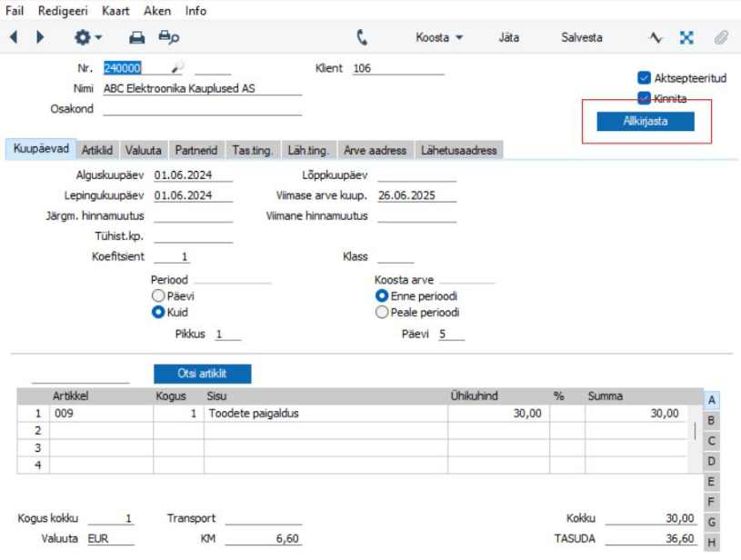
Task: Click the blue expand window icon
Action: pyautogui.click(x=686, y=37)
